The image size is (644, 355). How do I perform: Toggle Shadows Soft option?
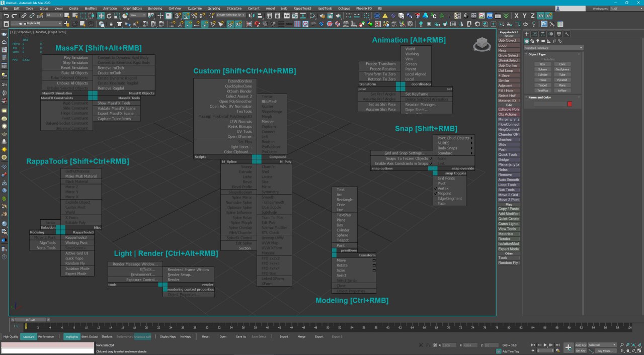point(142,337)
